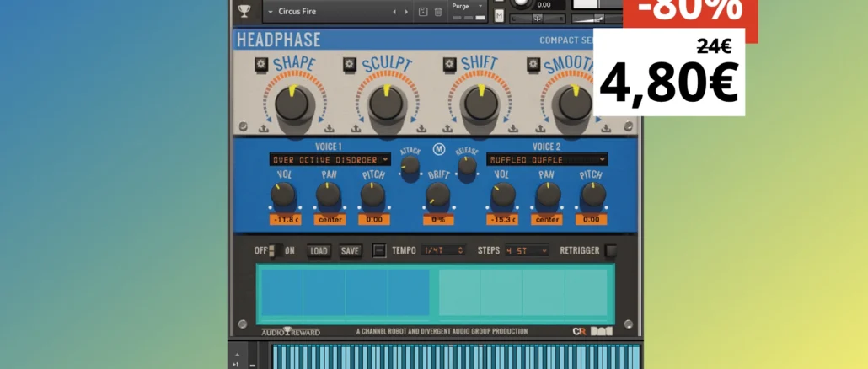Open the SHAPE gear settings

(261, 65)
